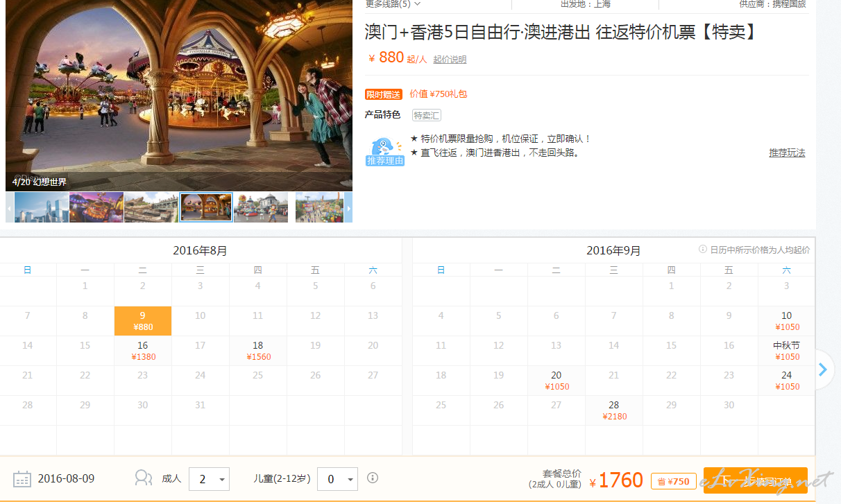Click the thumbnail strip left arrow
This screenshot has width=841, height=504.
point(10,207)
